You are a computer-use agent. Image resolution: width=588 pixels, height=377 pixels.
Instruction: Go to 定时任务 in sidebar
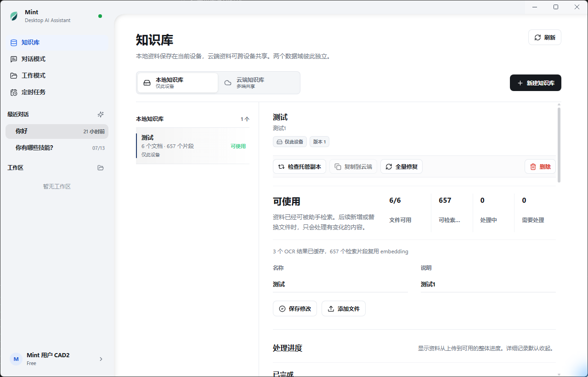pyautogui.click(x=57, y=92)
